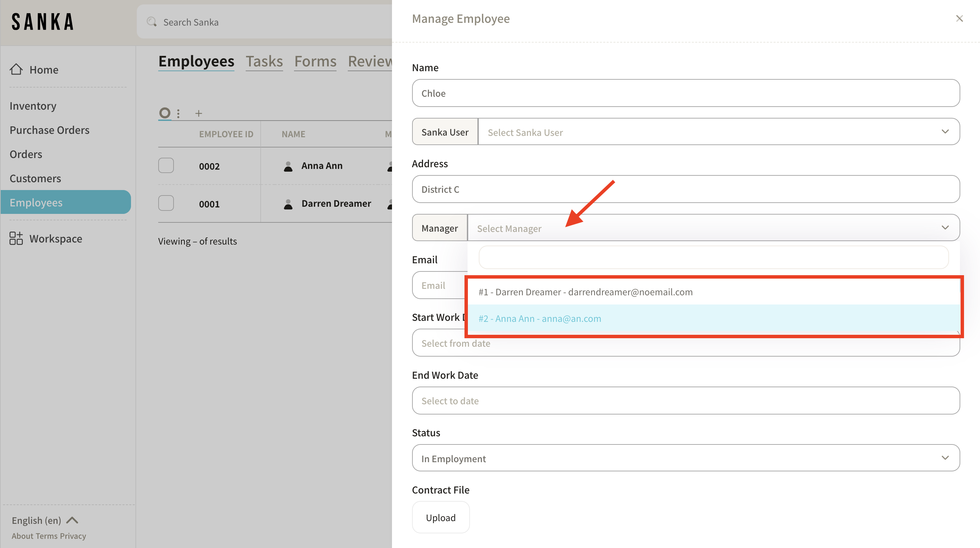Screen dimensions: 980x548
Task: Click the Address field containing District C
Action: pyautogui.click(x=686, y=189)
